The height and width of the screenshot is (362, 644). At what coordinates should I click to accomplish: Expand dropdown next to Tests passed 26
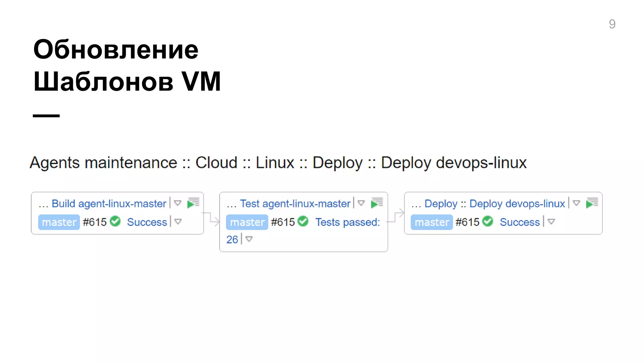coord(249,239)
